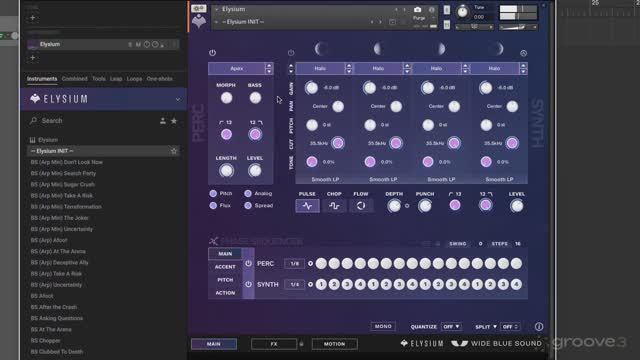Click the second synth layer moon icon
The image size is (640, 360).
[378, 49]
